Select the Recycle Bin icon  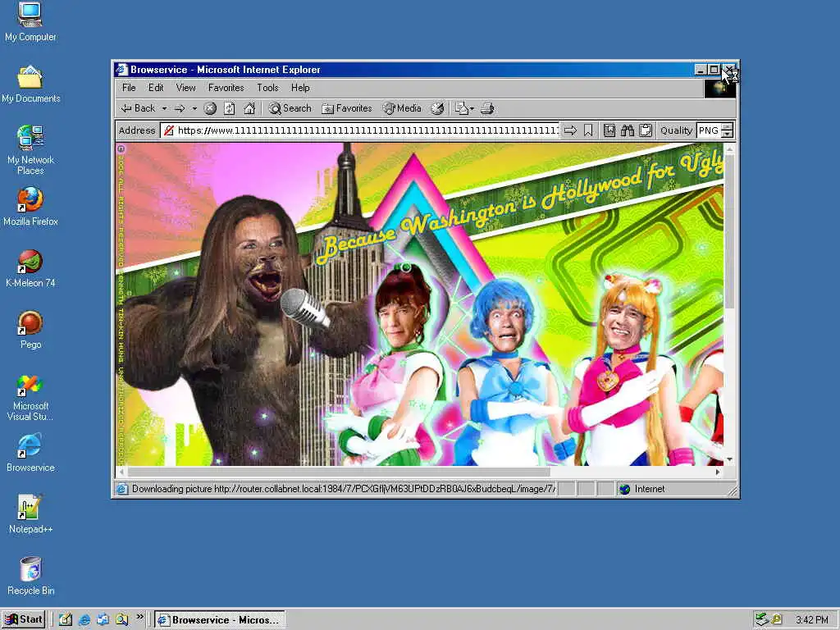click(x=30, y=576)
